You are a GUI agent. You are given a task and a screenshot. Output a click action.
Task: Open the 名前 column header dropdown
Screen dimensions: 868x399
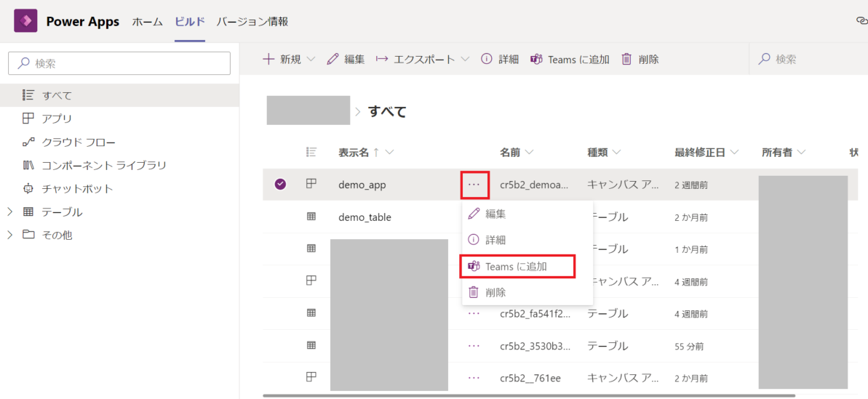[x=529, y=153]
